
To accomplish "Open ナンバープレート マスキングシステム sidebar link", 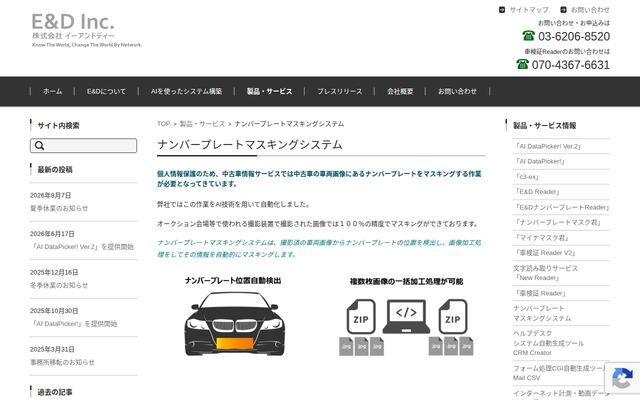I will click(x=542, y=313).
